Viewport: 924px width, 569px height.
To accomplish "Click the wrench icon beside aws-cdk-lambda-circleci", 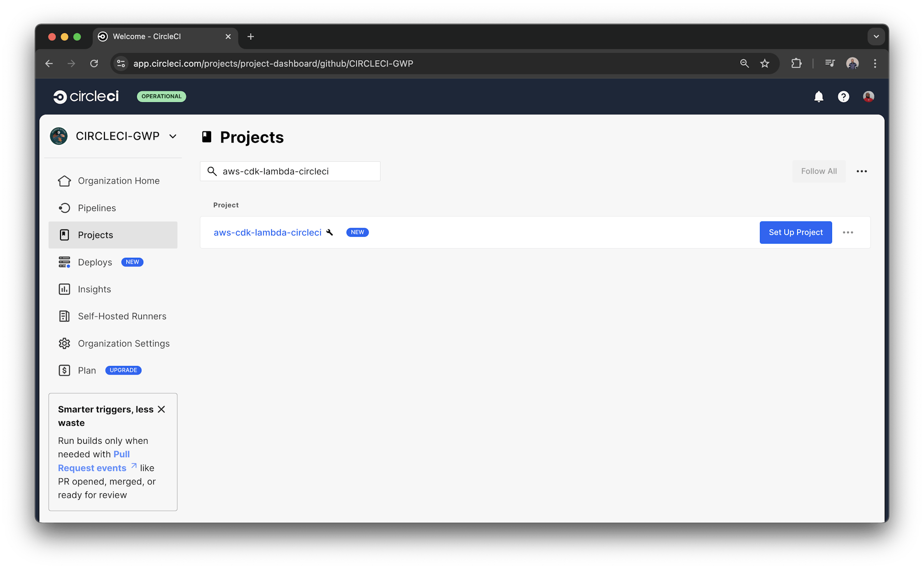I will point(329,232).
